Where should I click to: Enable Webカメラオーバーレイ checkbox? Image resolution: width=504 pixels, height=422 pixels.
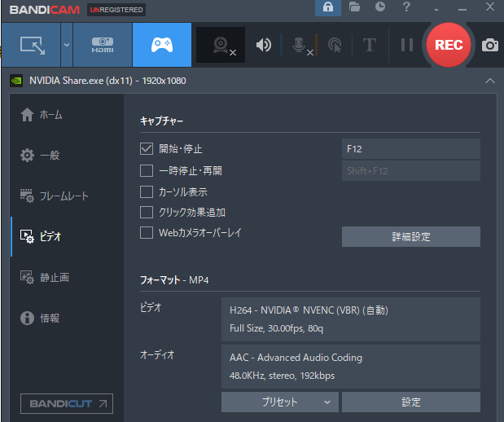(x=147, y=232)
